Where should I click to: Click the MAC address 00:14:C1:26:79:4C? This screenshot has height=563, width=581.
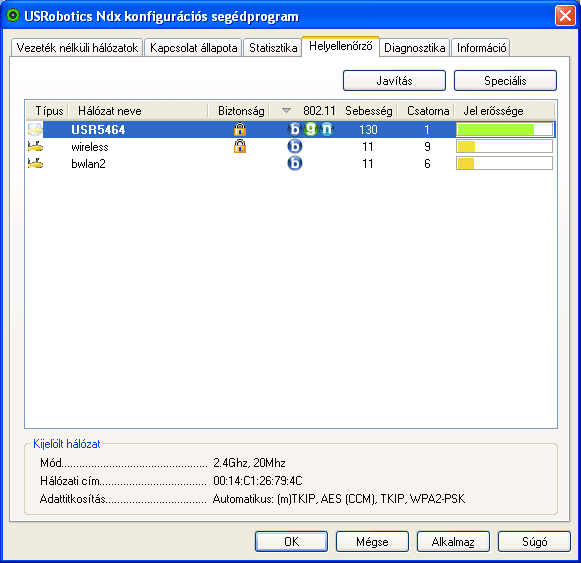point(258,481)
